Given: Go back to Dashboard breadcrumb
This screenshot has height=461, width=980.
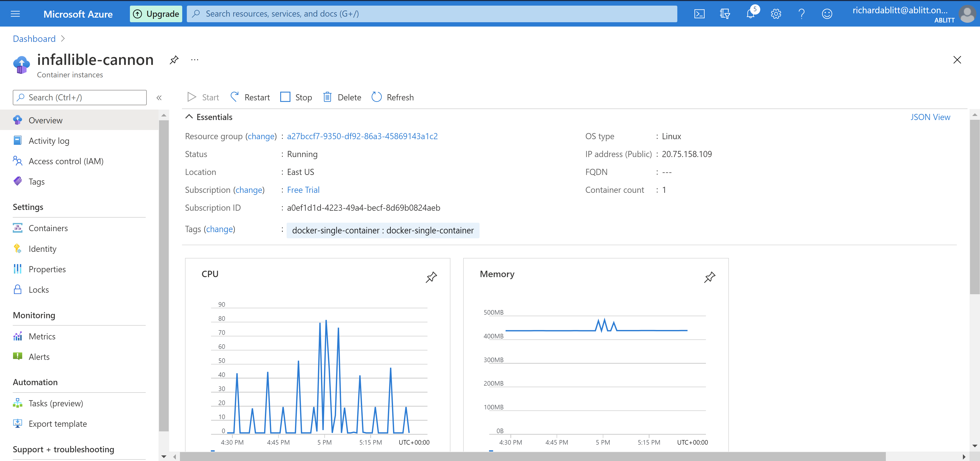Looking at the screenshot, I should click(x=34, y=39).
